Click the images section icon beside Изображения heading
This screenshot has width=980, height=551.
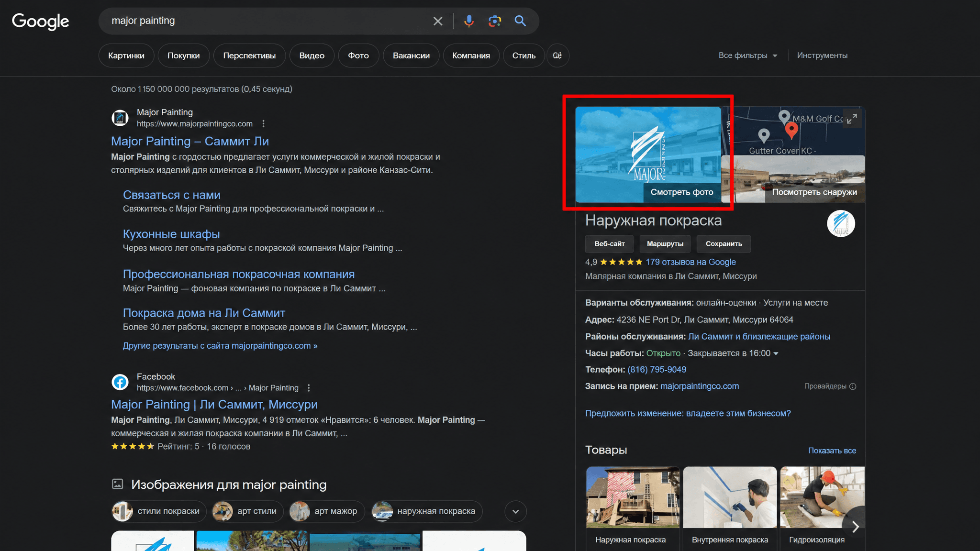117,484
